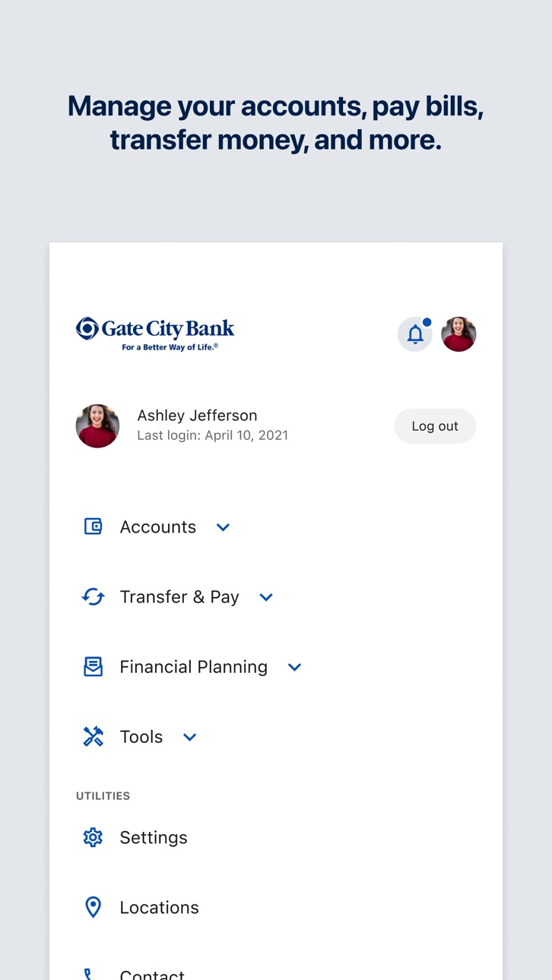The width and height of the screenshot is (552, 980).
Task: Click the Financial Planning inbox icon
Action: [93, 666]
